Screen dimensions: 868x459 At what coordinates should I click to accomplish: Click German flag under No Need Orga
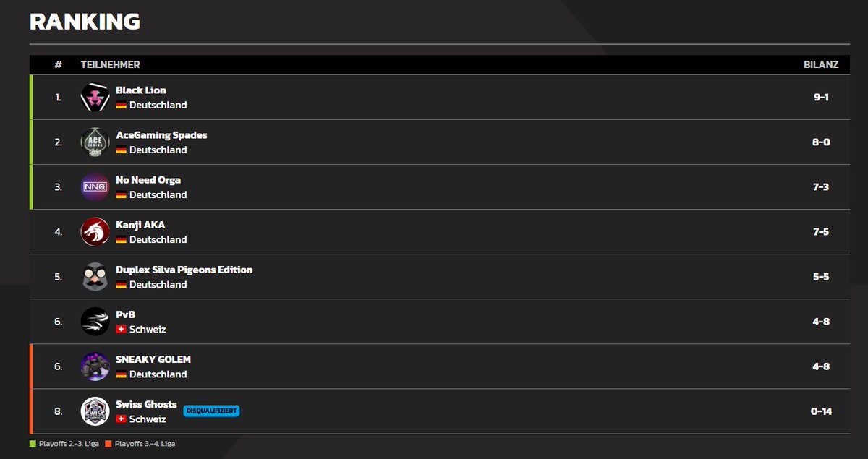(x=121, y=195)
